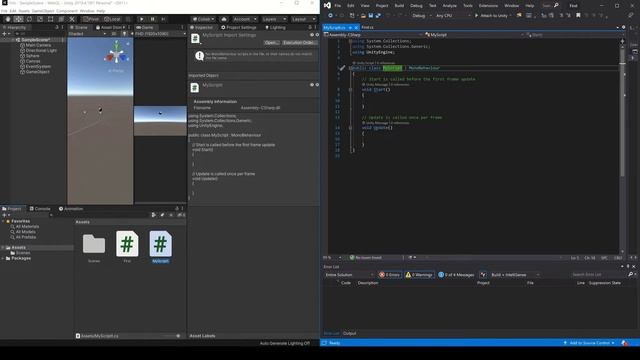Viewport: 640px width, 360px height.
Task: Select the Move tool in Unity toolbar
Action: (18, 19)
